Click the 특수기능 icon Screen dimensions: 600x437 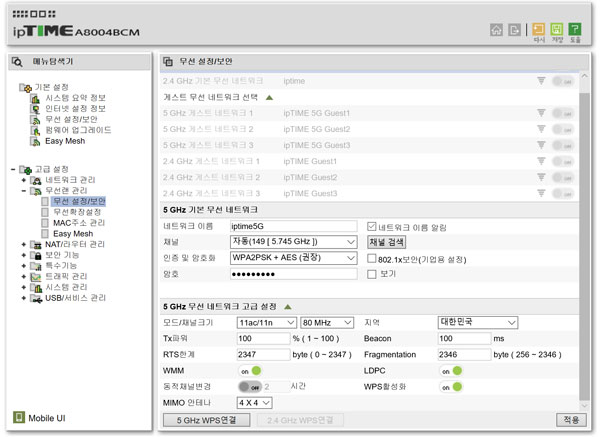36,266
